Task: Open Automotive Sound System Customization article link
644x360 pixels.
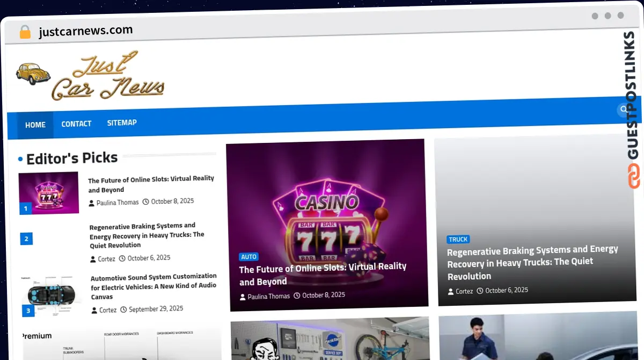Action: tap(153, 286)
